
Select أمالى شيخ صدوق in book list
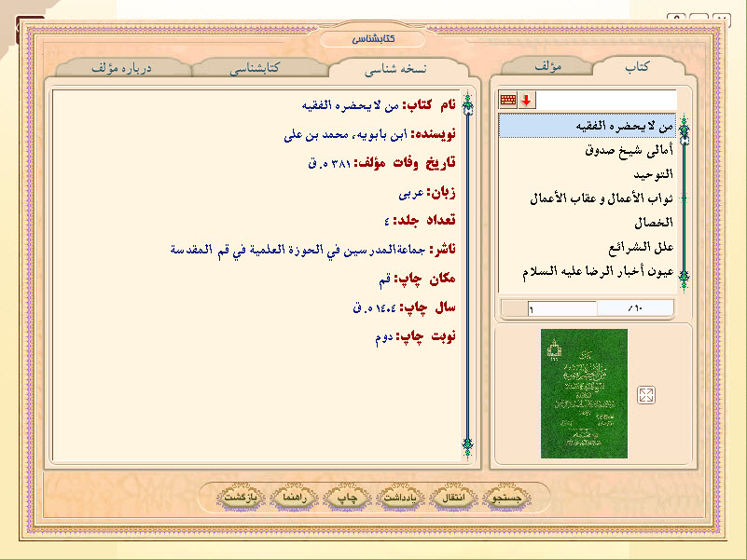[x=588, y=150]
